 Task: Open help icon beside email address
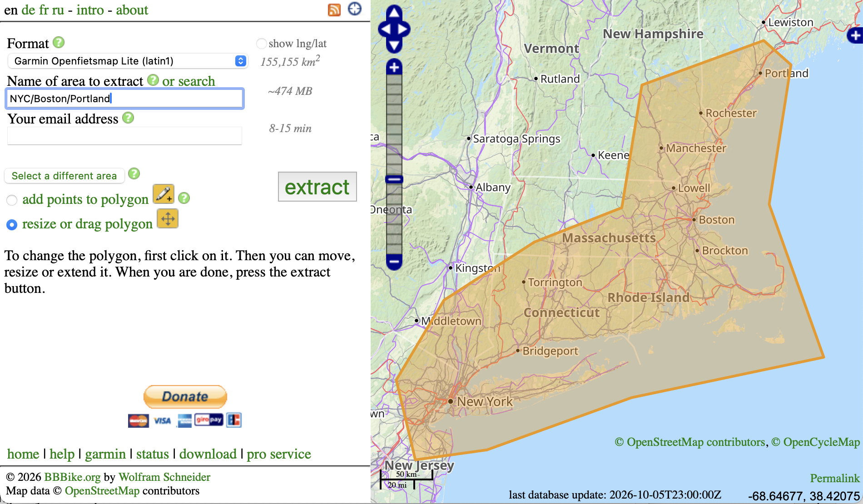pyautogui.click(x=129, y=118)
